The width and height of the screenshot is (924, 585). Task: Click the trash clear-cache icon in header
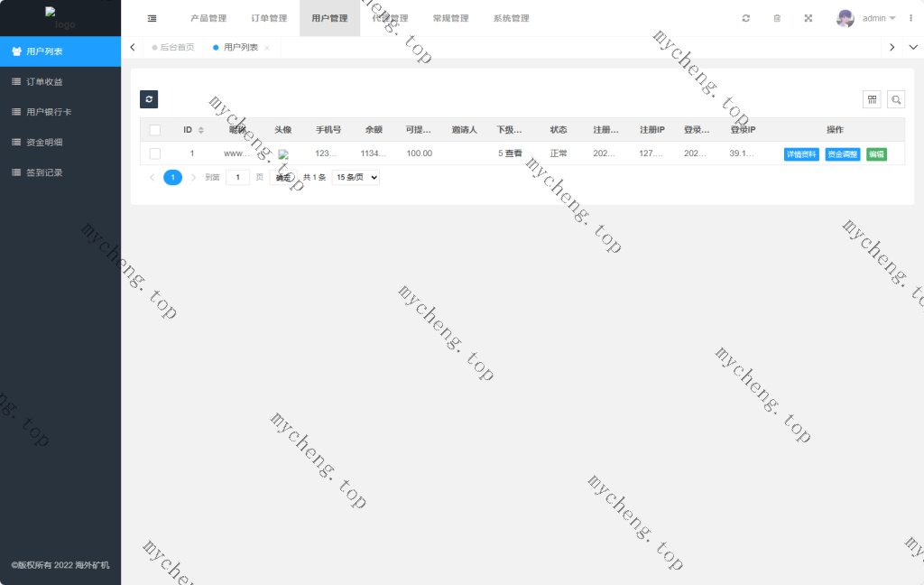(777, 18)
